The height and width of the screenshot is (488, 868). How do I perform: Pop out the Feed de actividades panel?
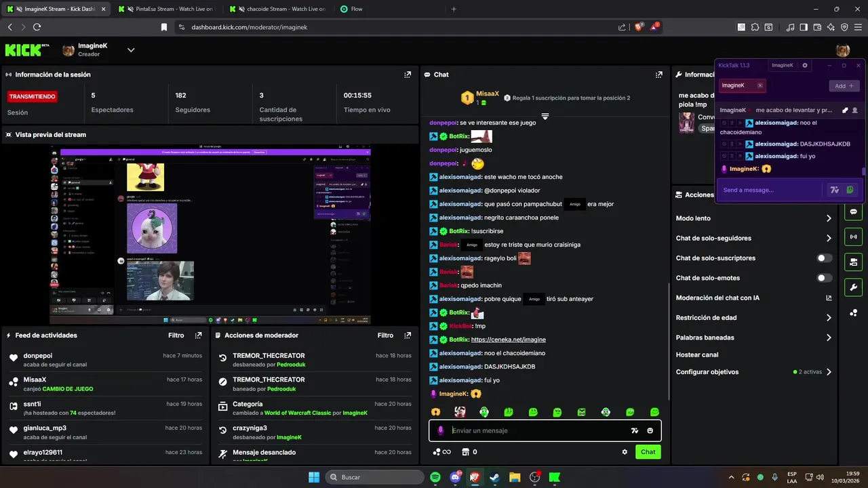[x=198, y=335]
